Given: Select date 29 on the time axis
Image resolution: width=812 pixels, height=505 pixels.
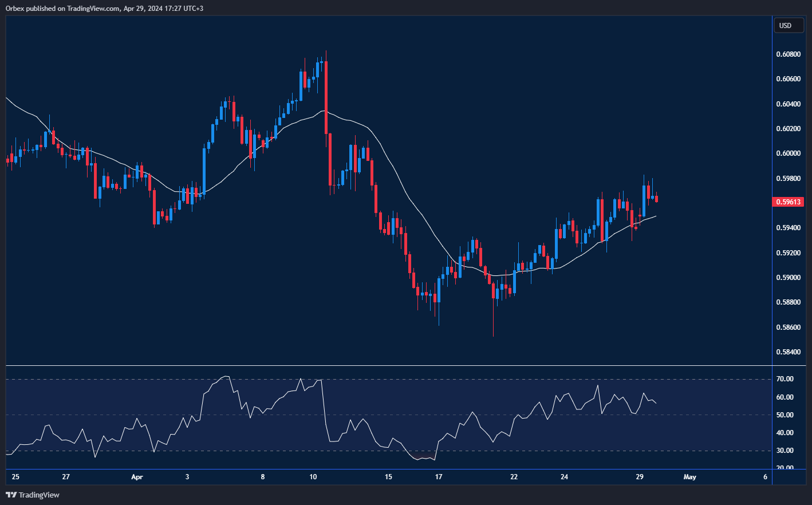Looking at the screenshot, I should [x=640, y=477].
